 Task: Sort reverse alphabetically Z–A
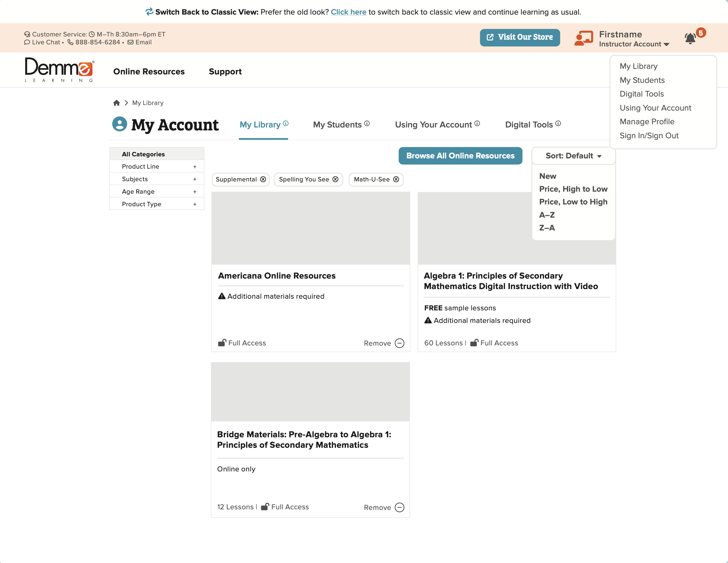pyautogui.click(x=547, y=228)
